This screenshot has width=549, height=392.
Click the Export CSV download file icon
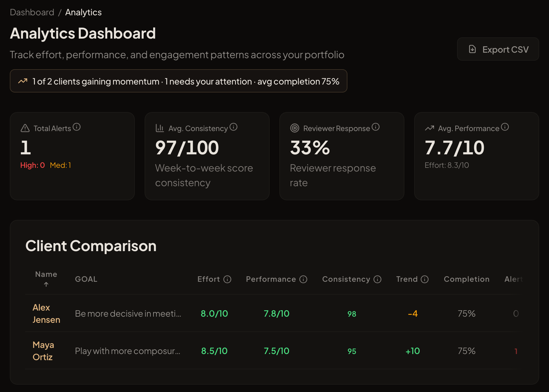(472, 49)
